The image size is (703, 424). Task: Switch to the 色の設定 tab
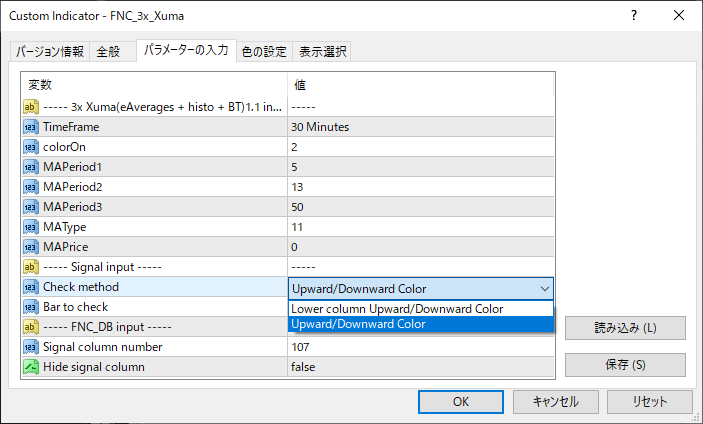tap(264, 52)
